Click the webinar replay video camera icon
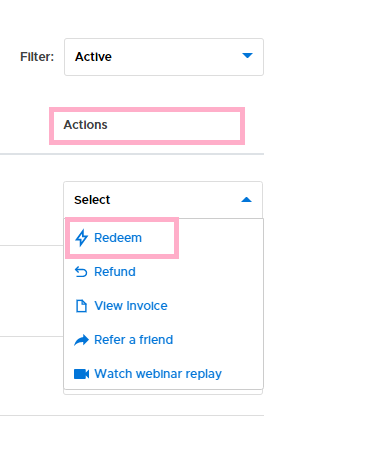The width and height of the screenshot is (391, 454). click(x=81, y=374)
